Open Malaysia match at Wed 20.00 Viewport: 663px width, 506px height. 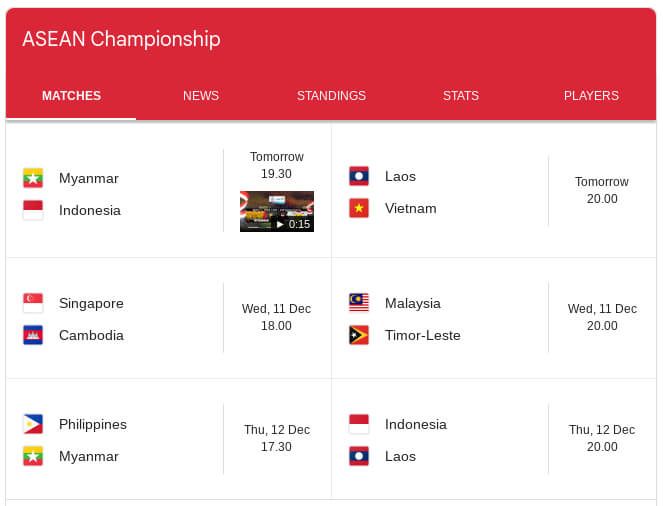point(494,318)
